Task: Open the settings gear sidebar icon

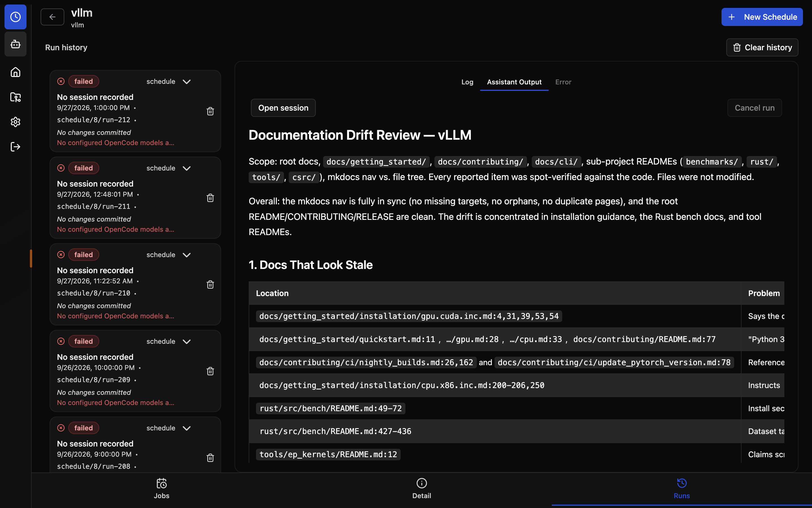Action: pyautogui.click(x=16, y=122)
